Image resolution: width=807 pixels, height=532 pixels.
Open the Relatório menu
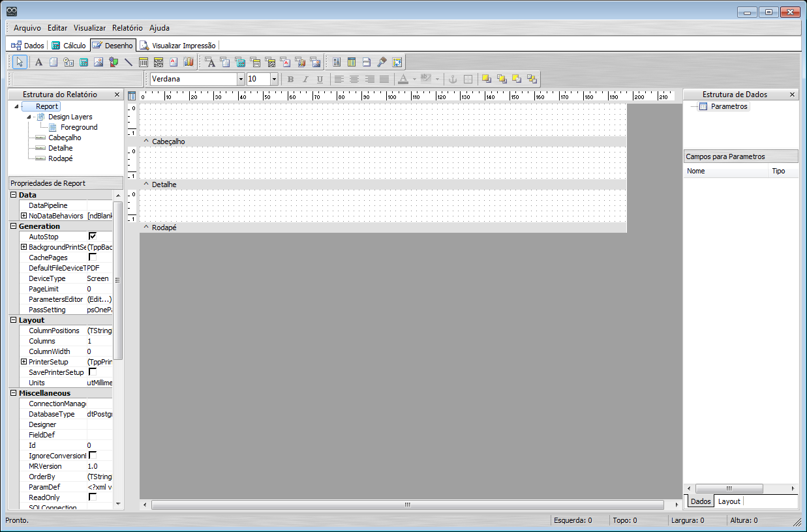pos(127,28)
